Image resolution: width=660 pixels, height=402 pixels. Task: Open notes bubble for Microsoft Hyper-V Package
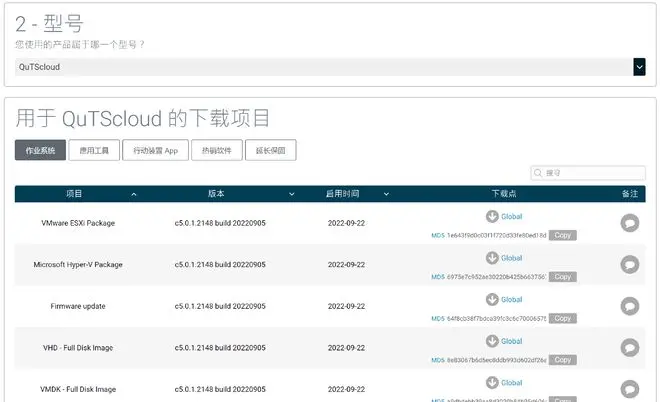pos(630,265)
